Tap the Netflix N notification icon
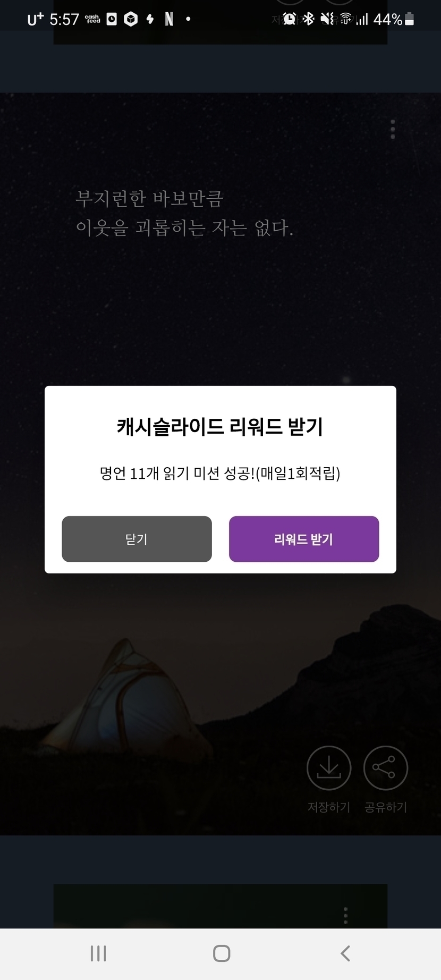Image resolution: width=441 pixels, height=980 pixels. pos(169,20)
